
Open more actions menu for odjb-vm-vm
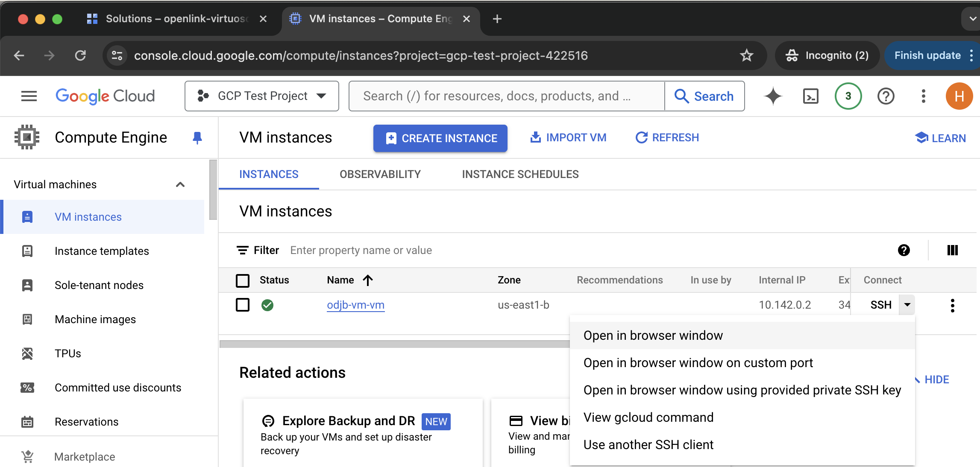click(952, 305)
